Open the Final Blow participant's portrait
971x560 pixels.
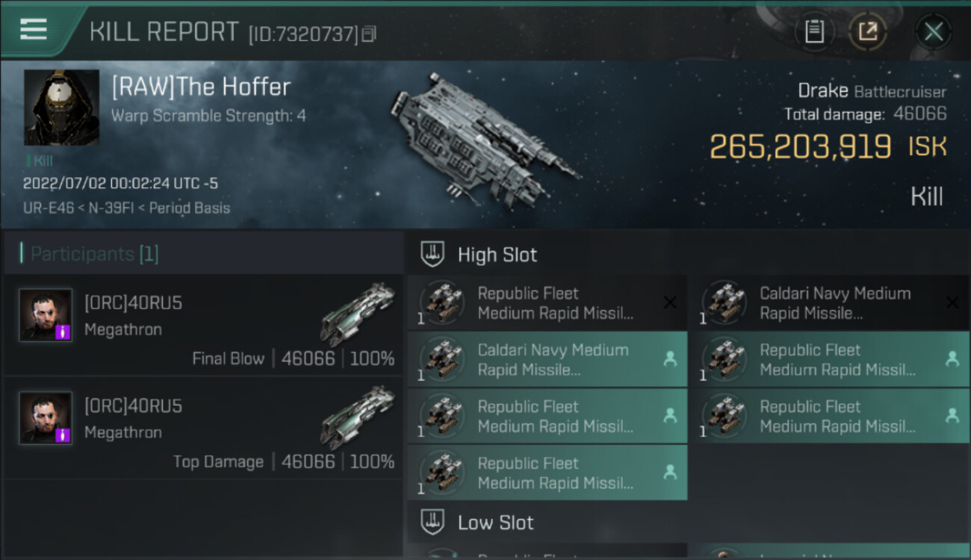pyautogui.click(x=46, y=315)
